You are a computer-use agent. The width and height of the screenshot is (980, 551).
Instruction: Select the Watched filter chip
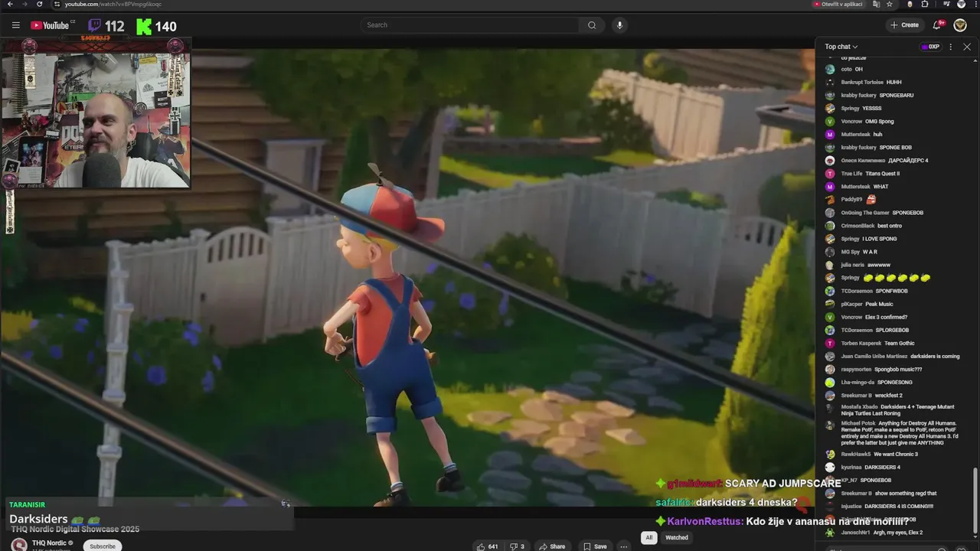click(x=677, y=537)
